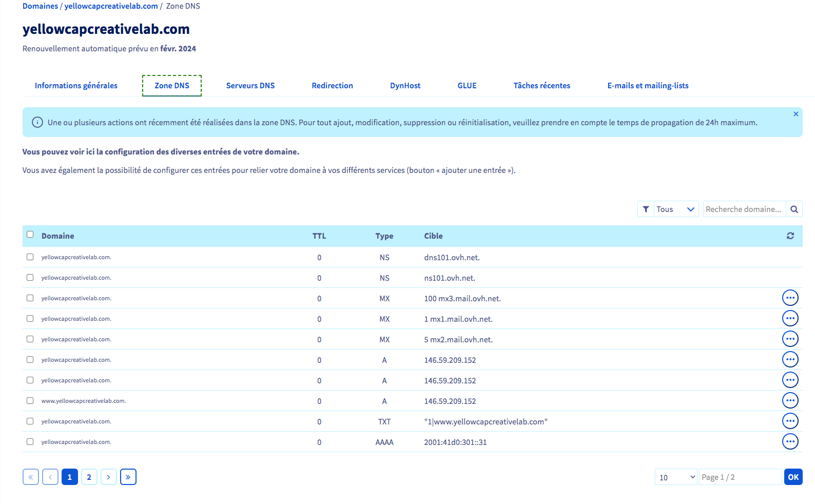The image size is (815, 504).
Task: Switch to the Serveurs DNS tab
Action: (x=250, y=86)
